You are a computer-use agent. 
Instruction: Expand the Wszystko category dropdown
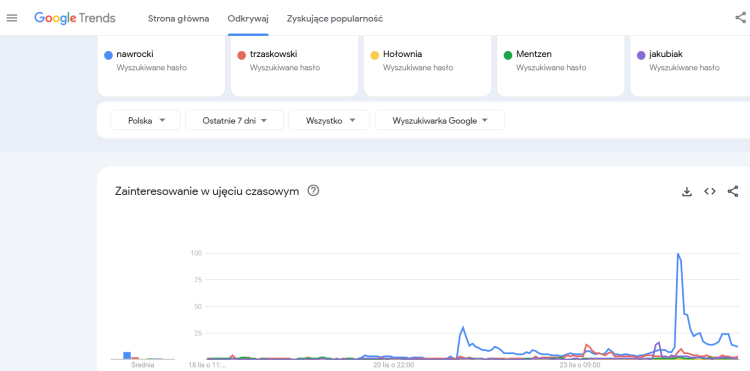click(x=329, y=120)
